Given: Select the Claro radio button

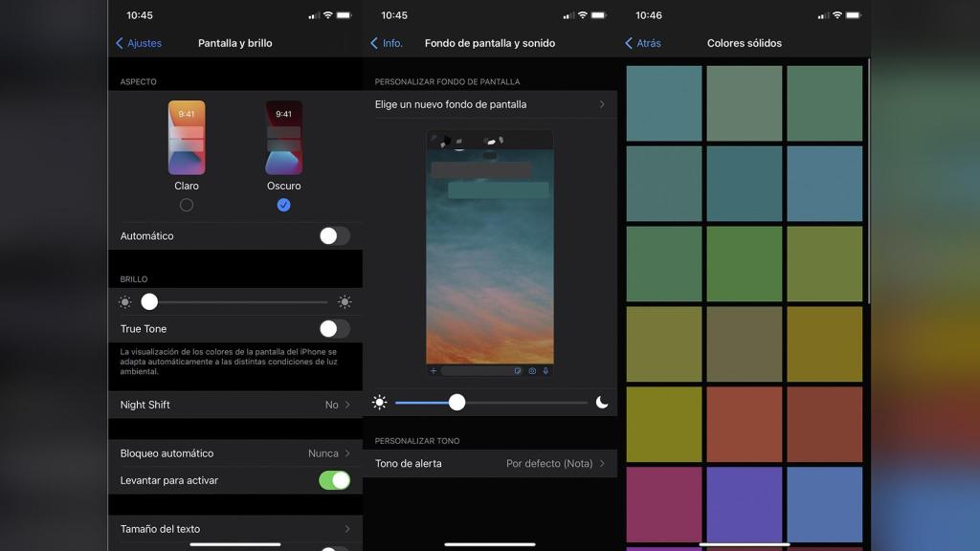Looking at the screenshot, I should point(187,205).
